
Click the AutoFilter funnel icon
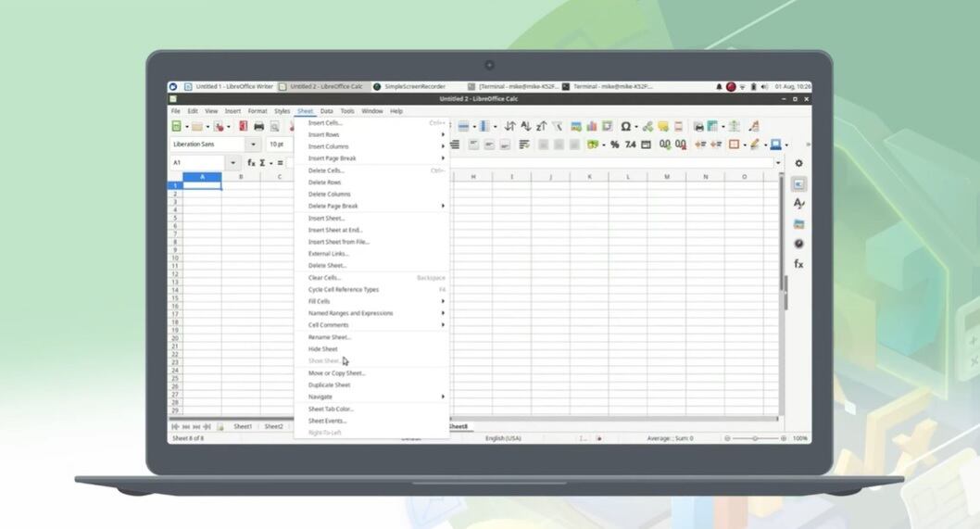pos(558,126)
